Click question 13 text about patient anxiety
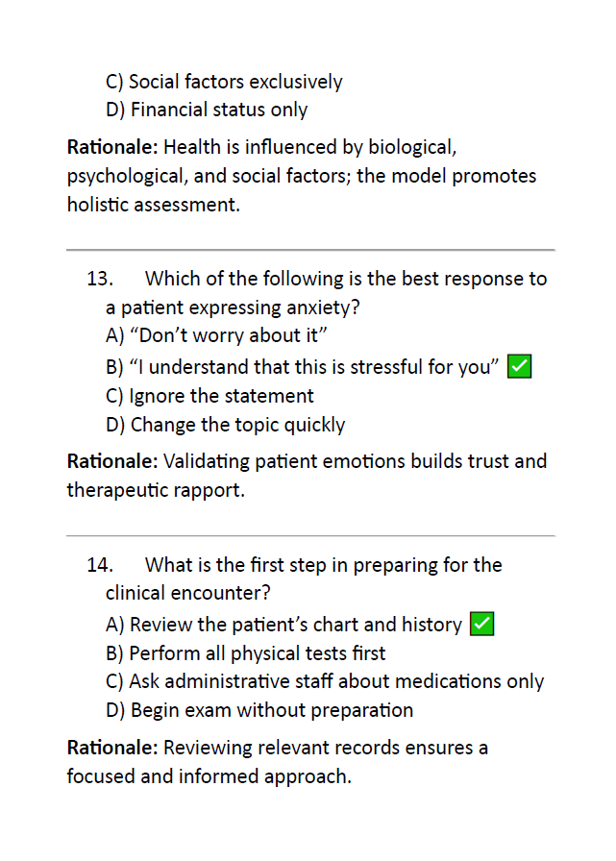 [x=317, y=293]
